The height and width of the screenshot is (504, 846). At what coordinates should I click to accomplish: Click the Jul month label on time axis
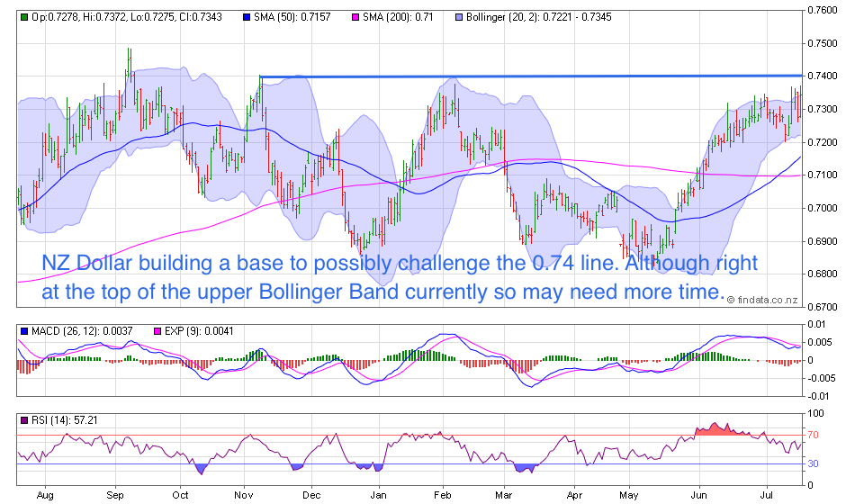click(766, 496)
